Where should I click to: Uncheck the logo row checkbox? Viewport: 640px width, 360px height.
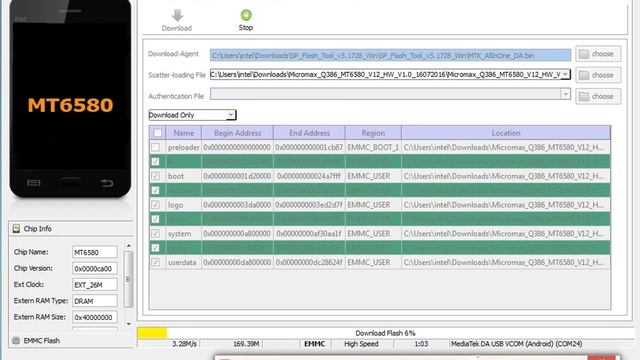(156, 205)
